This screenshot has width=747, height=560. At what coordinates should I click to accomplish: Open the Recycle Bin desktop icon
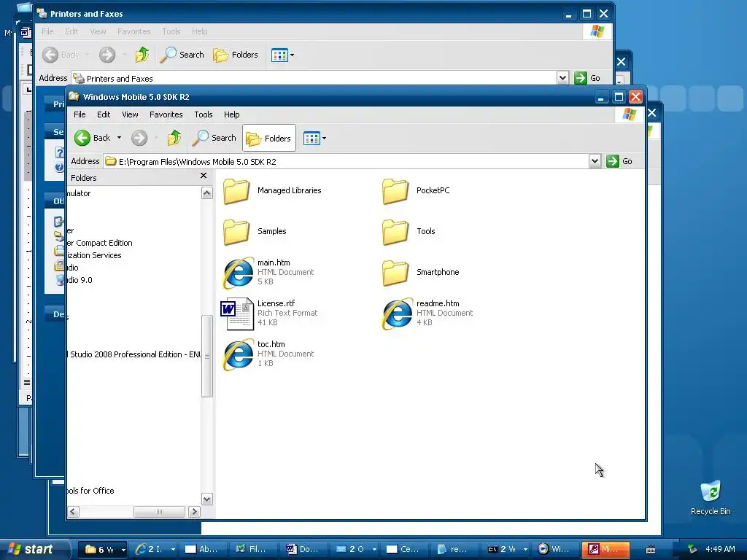point(711,497)
